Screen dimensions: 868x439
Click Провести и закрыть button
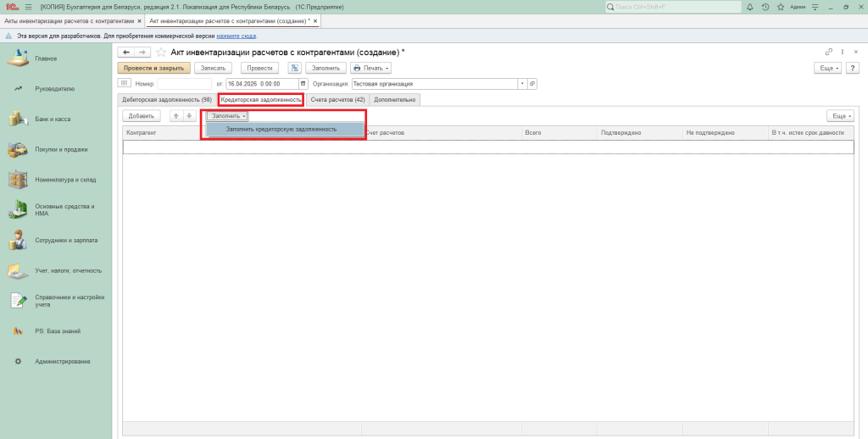point(153,68)
